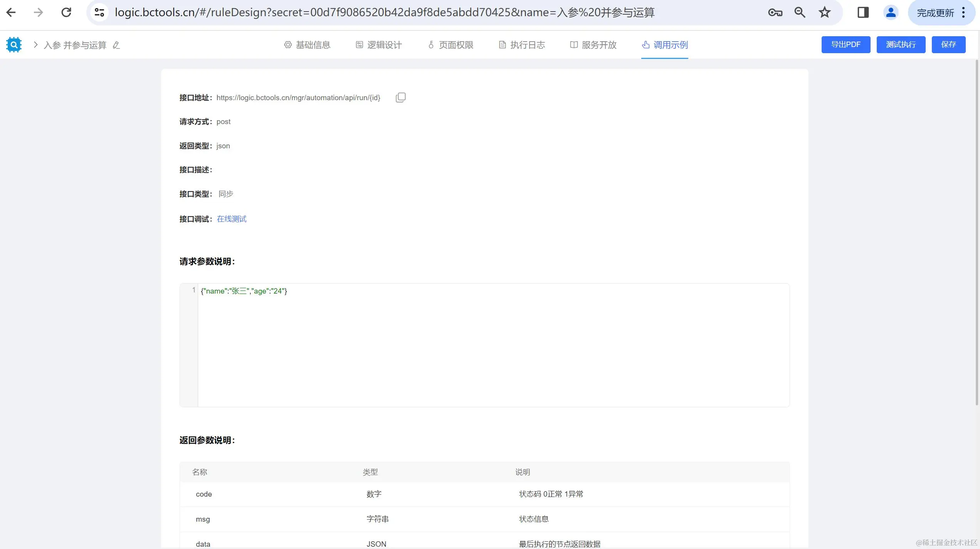Expand breadcrumb chevron before 入参 并参与运算
Image resolution: width=980 pixels, height=549 pixels.
point(35,45)
